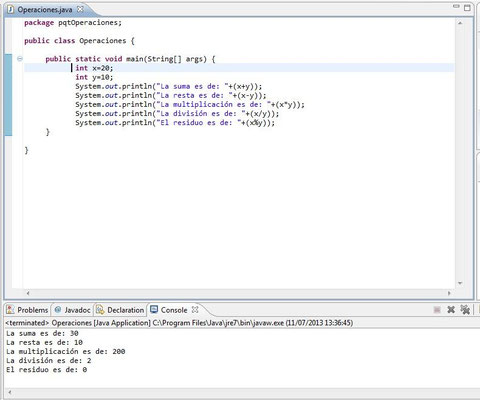Screen dimensions: 480x400
Task: Place cursor on the int y=10 line
Action: tap(94, 77)
